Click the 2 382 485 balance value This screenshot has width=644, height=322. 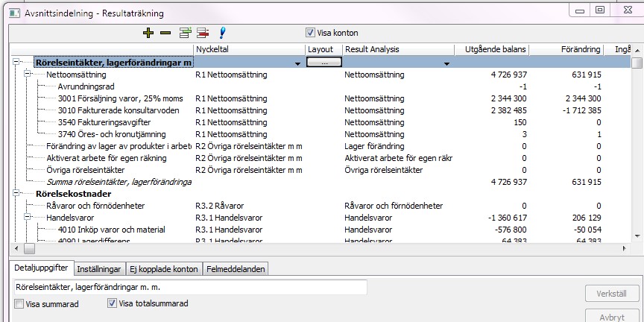[x=508, y=110]
